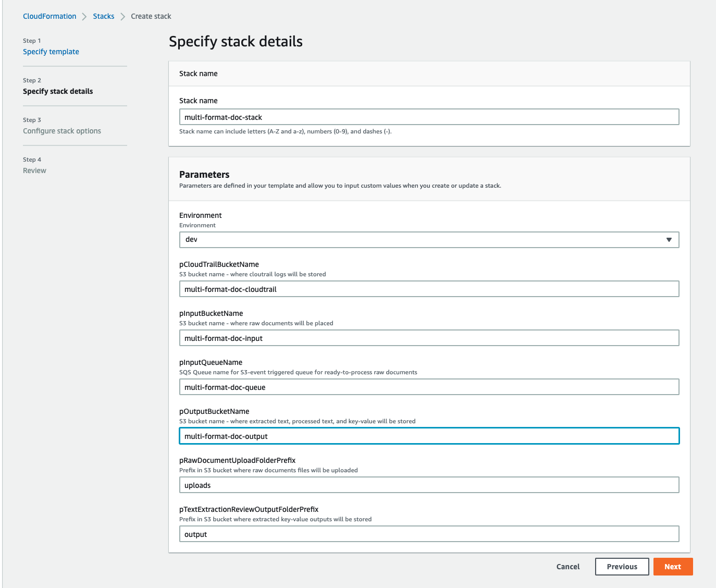
Task: Click the orange Next button
Action: coord(673,567)
